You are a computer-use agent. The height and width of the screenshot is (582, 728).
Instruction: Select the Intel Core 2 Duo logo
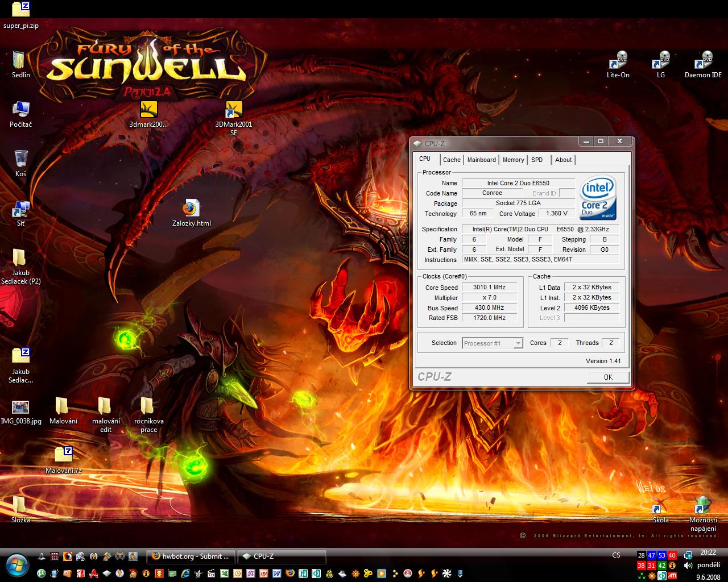point(598,198)
